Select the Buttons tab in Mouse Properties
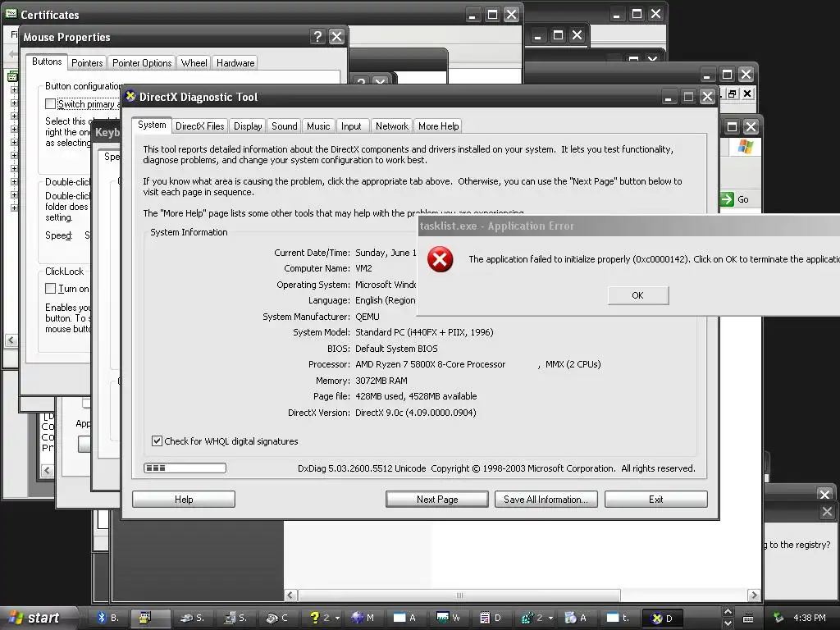Viewport: 840px width, 630px height. [x=47, y=62]
